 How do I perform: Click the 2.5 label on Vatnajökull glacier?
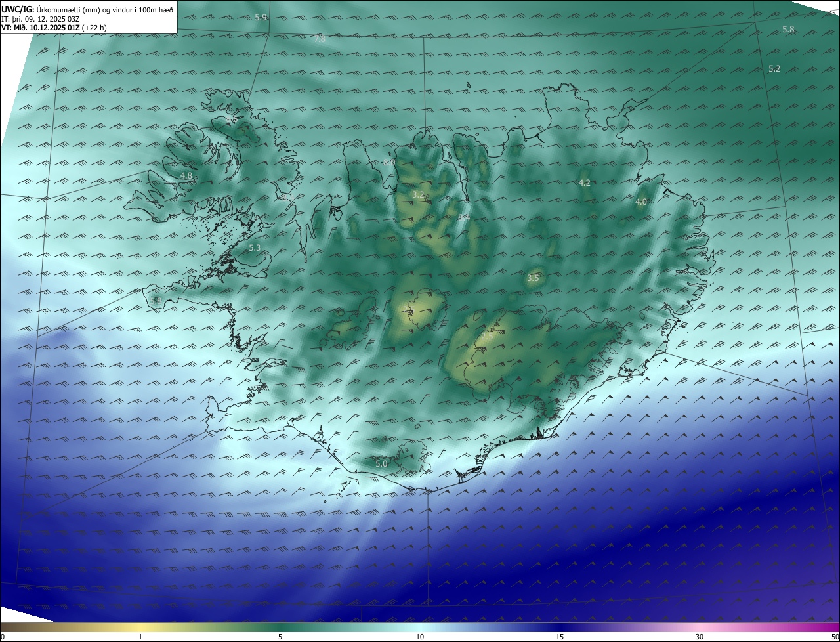click(x=486, y=336)
